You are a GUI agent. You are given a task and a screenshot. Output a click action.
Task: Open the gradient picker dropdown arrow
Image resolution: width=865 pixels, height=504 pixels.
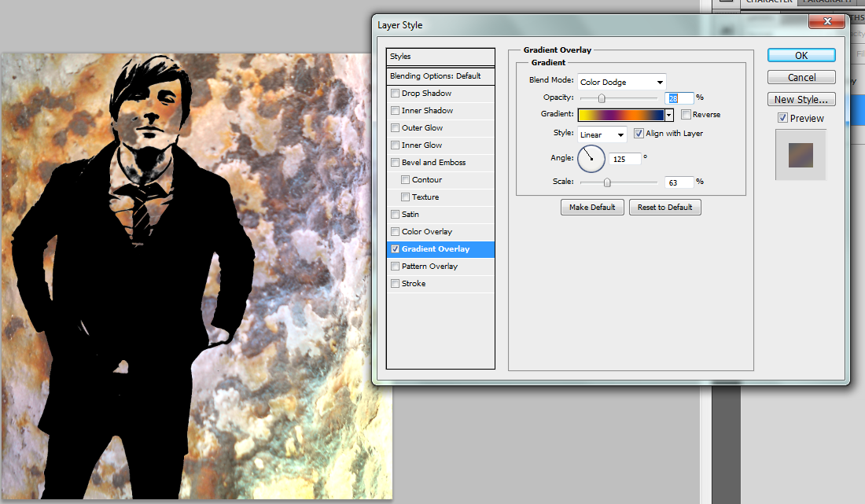point(669,116)
